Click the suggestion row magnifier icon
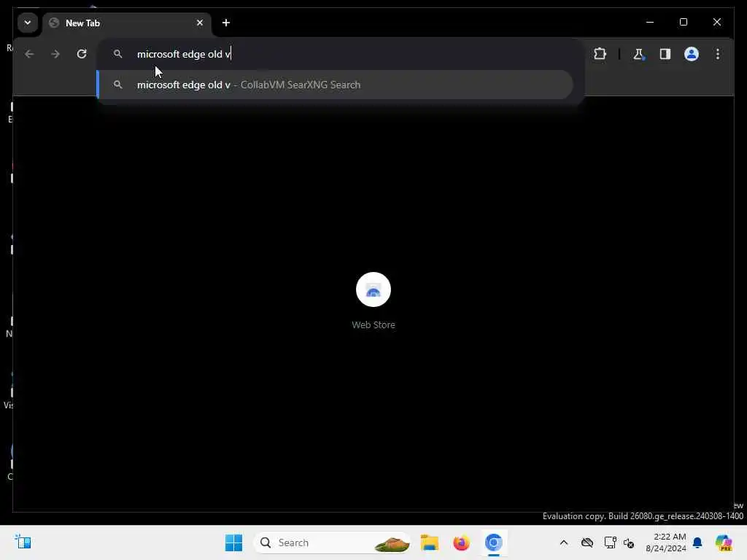The width and height of the screenshot is (747, 560). coord(117,85)
